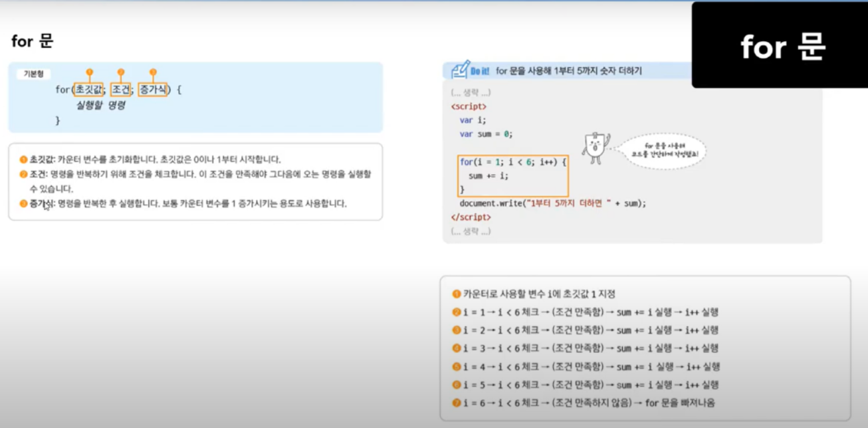Select the boxed '조건' in the for syntax
The width and height of the screenshot is (868, 428).
point(121,90)
